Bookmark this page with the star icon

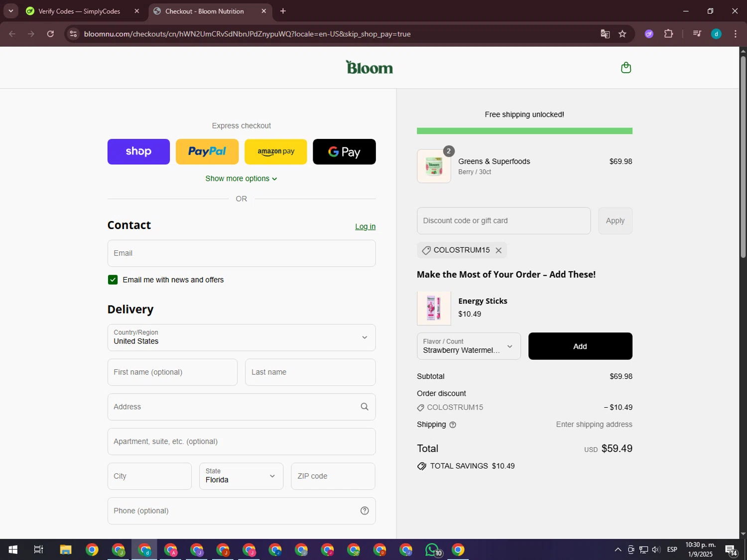coord(622,34)
